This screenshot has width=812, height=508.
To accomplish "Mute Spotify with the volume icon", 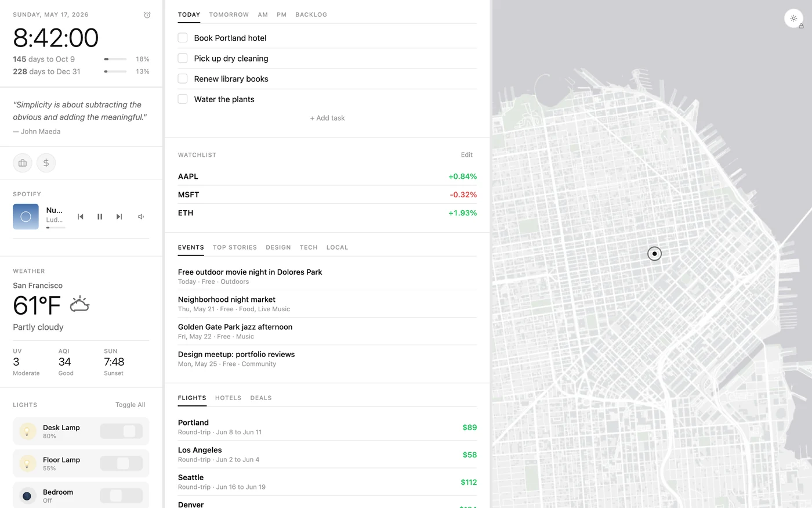I will pyautogui.click(x=141, y=217).
